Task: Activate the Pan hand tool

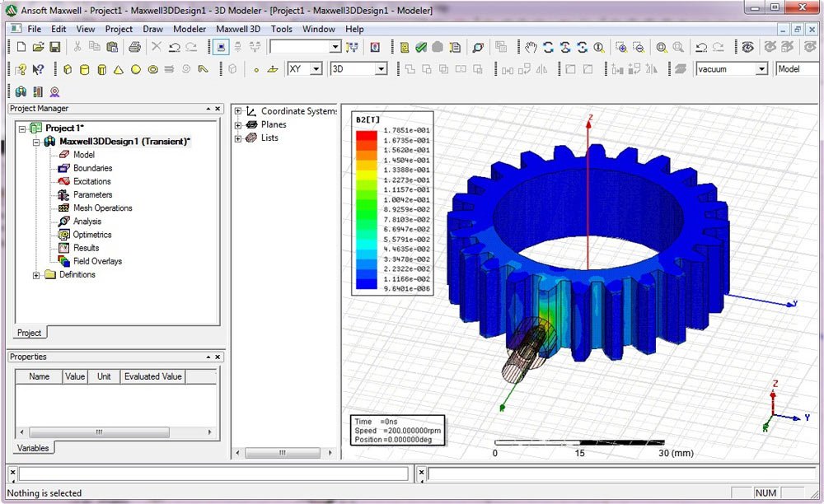Action: tap(531, 48)
